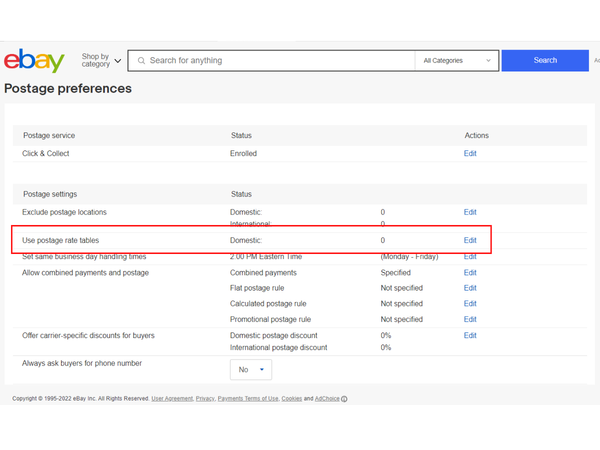The image size is (600, 450).
Task: Edit carrier-specific discounts for buyers
Action: pyautogui.click(x=470, y=335)
